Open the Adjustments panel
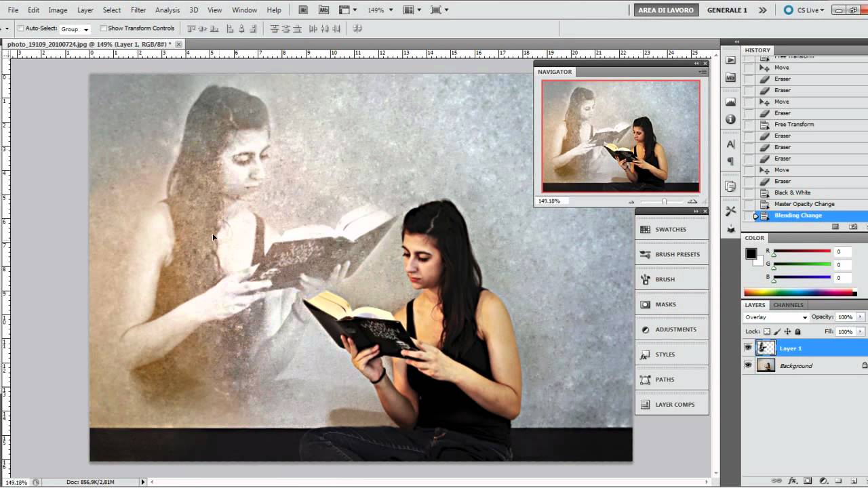The image size is (868, 488). coord(672,329)
